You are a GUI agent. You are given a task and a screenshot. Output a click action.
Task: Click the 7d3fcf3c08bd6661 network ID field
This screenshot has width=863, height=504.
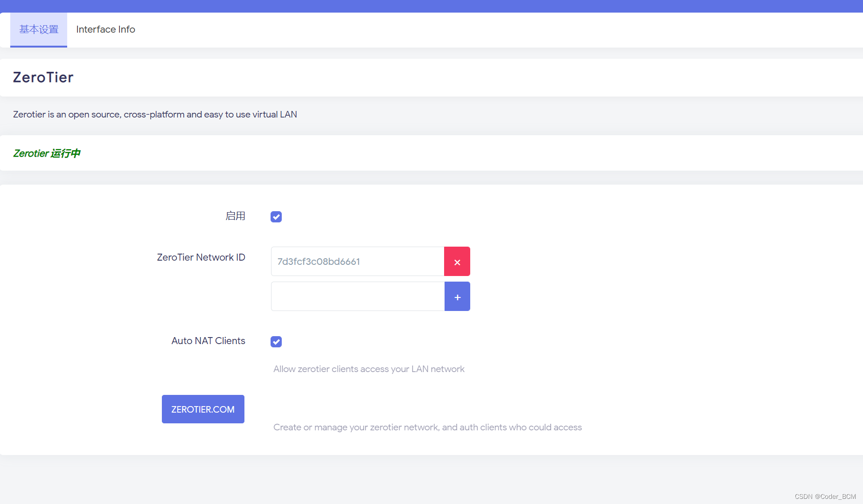click(x=357, y=262)
